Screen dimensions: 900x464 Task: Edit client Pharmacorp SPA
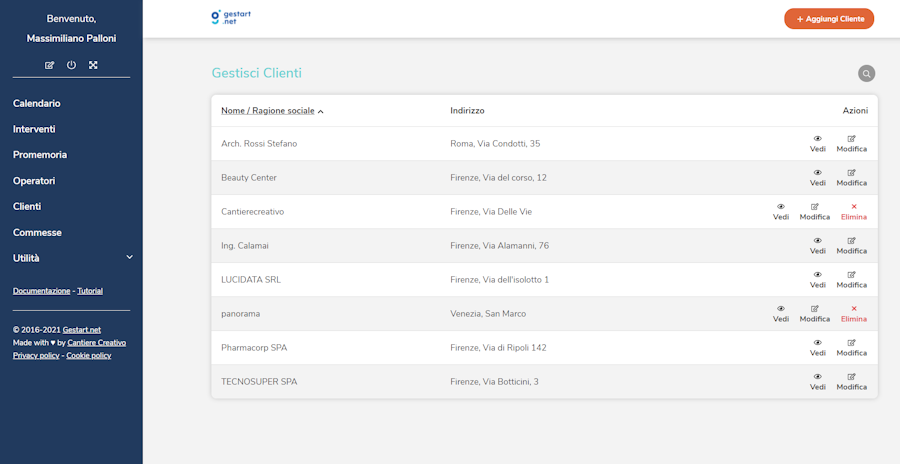tap(851, 348)
